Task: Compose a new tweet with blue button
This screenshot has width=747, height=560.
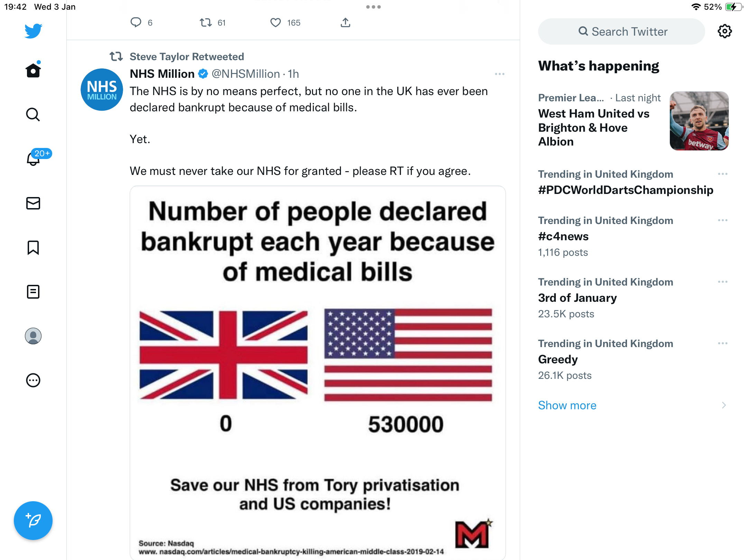Action: point(33,521)
